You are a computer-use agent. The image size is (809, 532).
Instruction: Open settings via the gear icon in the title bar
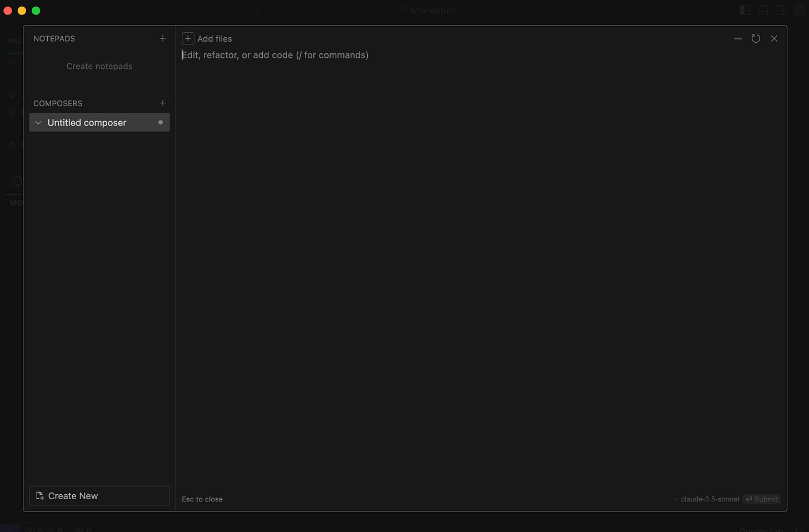click(x=800, y=10)
